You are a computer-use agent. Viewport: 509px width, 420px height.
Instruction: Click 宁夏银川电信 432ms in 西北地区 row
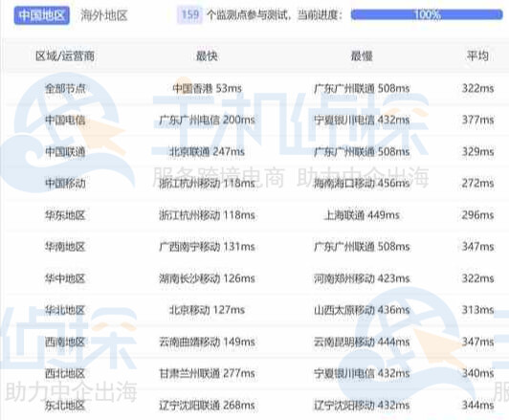(362, 373)
